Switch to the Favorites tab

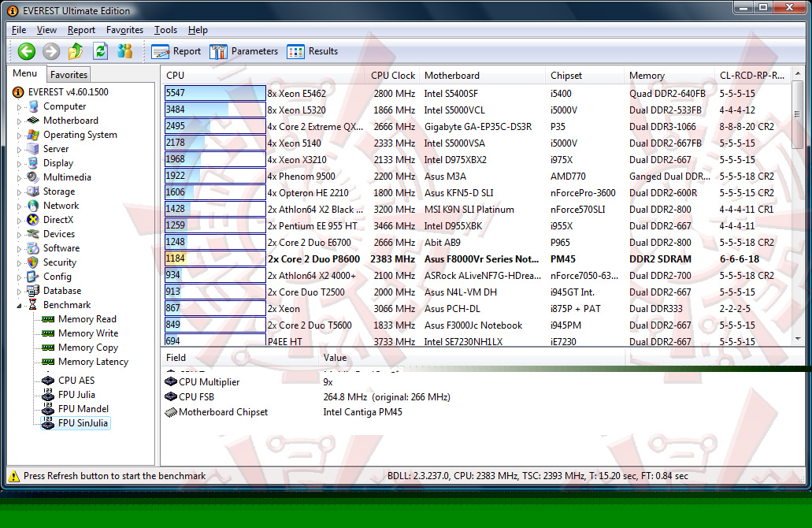pos(69,75)
